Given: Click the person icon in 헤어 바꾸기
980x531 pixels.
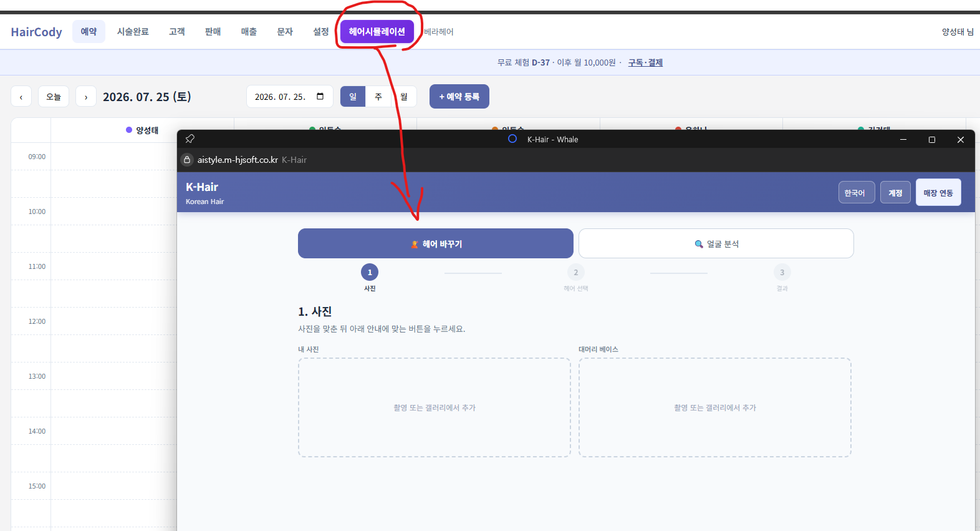Looking at the screenshot, I should pos(415,244).
